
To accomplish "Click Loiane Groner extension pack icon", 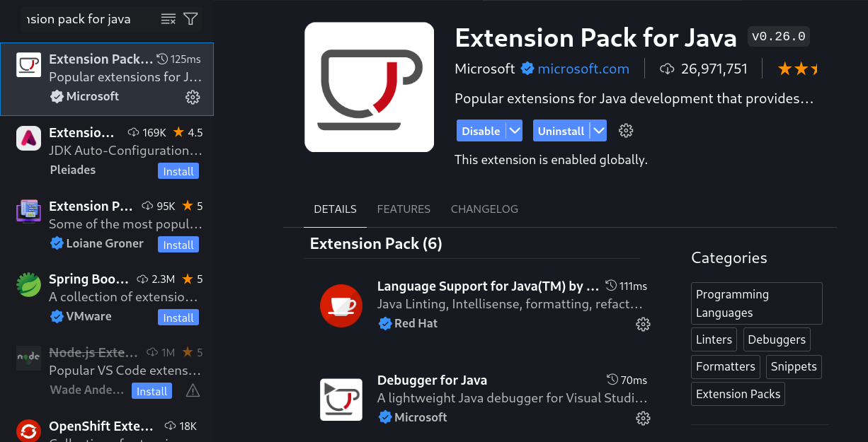I will (28, 211).
